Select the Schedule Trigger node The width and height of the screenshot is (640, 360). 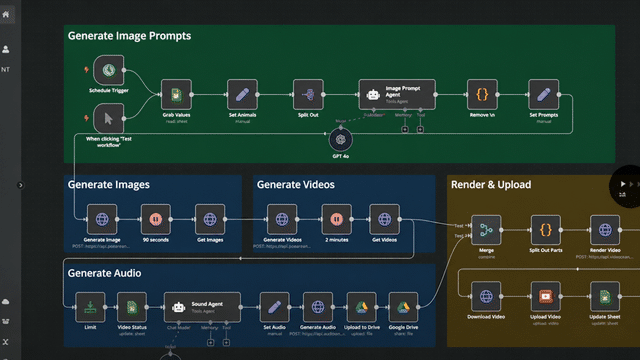click(109, 70)
